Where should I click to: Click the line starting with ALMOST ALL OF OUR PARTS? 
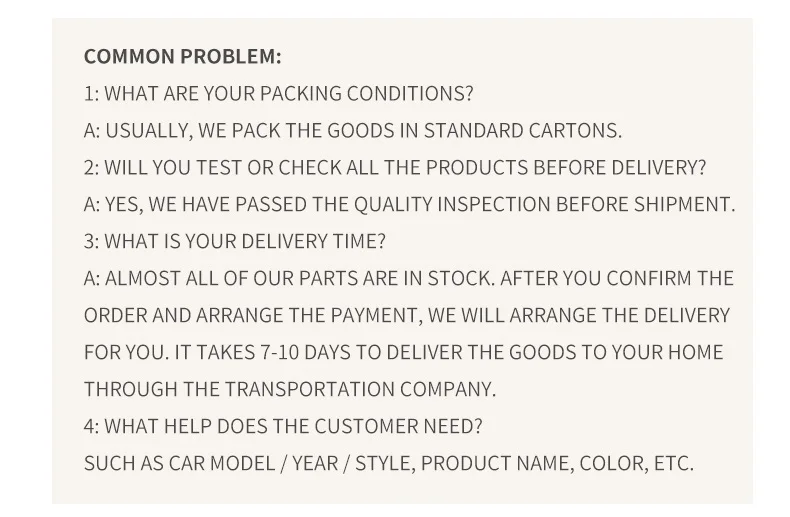point(409,278)
